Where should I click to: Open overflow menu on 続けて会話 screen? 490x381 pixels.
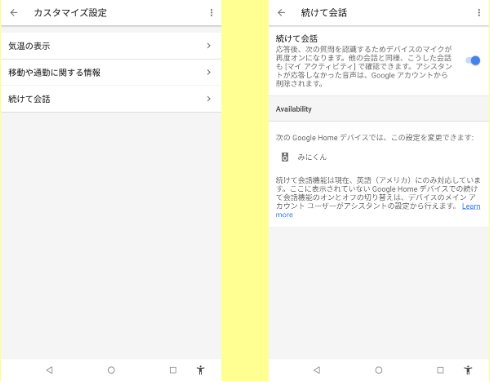click(479, 13)
